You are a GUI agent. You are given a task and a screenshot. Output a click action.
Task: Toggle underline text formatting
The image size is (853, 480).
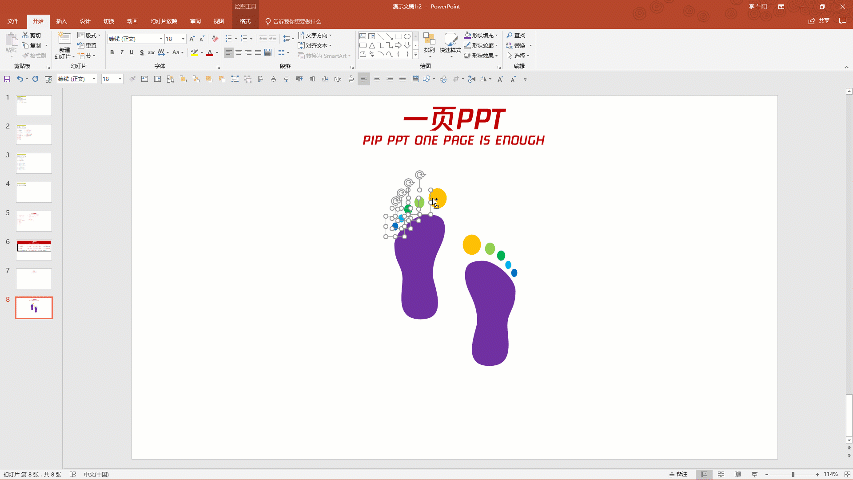click(x=133, y=52)
